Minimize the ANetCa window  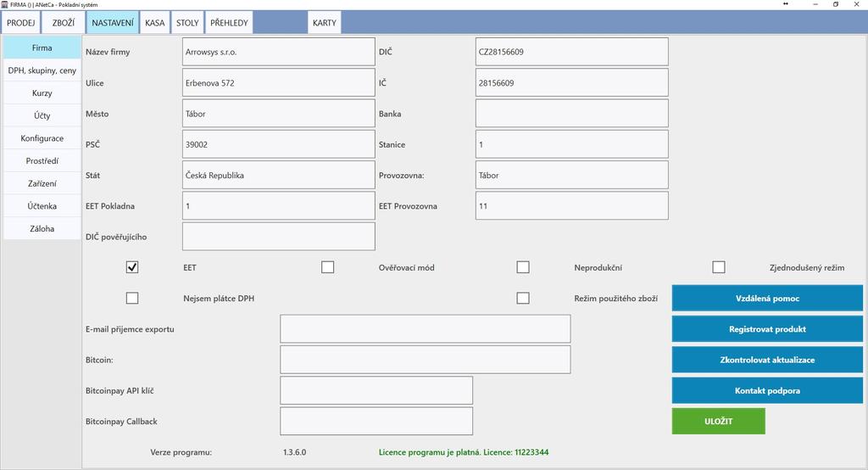(x=815, y=4)
